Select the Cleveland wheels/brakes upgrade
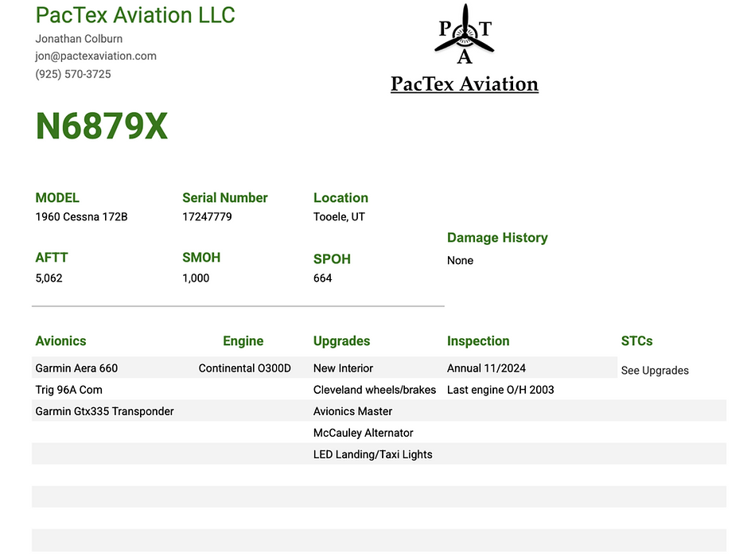This screenshot has width=751, height=560. tap(375, 390)
